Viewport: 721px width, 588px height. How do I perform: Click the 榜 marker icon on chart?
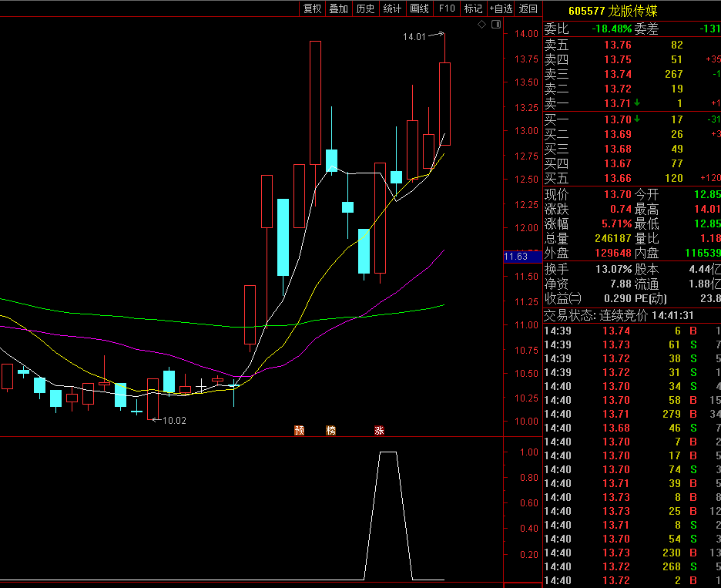pyautogui.click(x=331, y=430)
